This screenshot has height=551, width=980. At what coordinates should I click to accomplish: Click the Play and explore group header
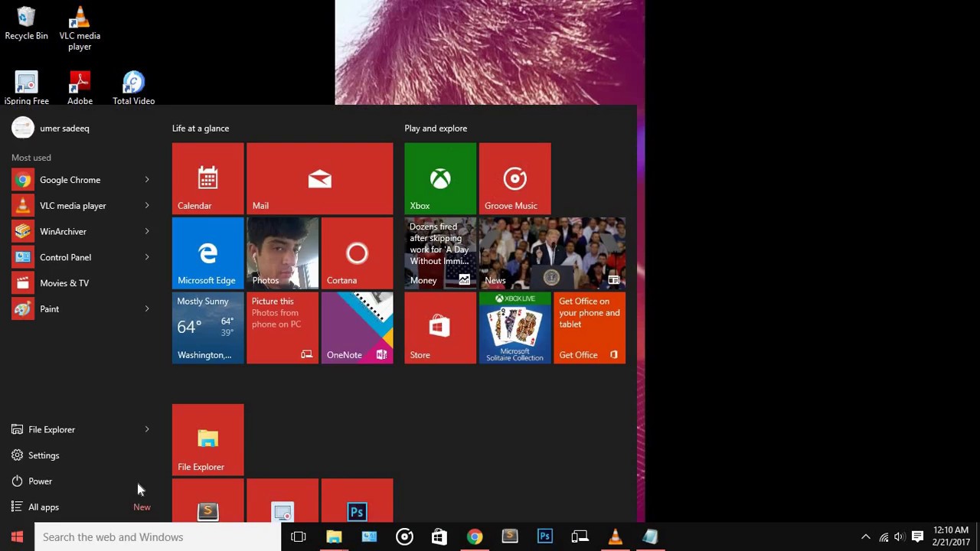[436, 129]
